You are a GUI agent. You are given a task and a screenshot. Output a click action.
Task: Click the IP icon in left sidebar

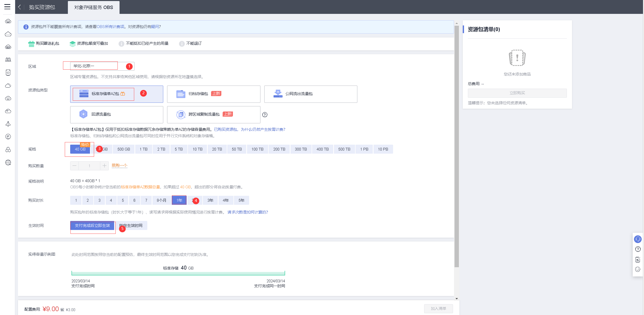tap(8, 137)
